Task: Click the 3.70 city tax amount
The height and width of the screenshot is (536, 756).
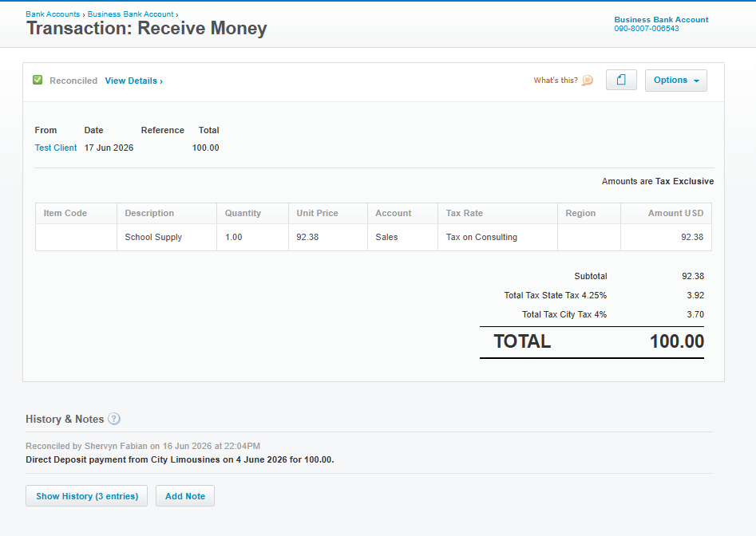Action: tap(695, 314)
